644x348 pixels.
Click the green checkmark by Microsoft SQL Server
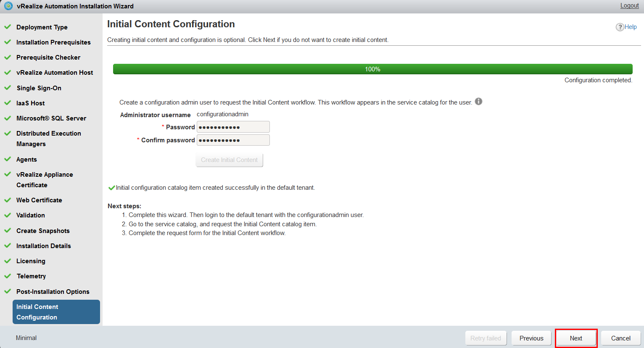[x=8, y=118]
